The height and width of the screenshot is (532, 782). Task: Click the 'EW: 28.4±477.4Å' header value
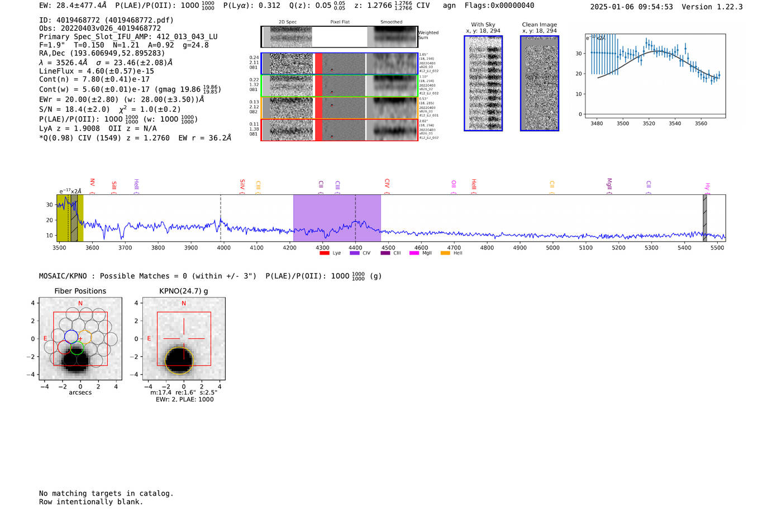[73, 5]
